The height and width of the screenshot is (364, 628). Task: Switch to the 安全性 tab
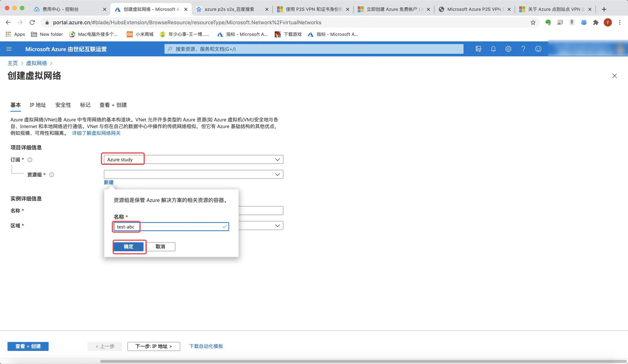tap(63, 105)
